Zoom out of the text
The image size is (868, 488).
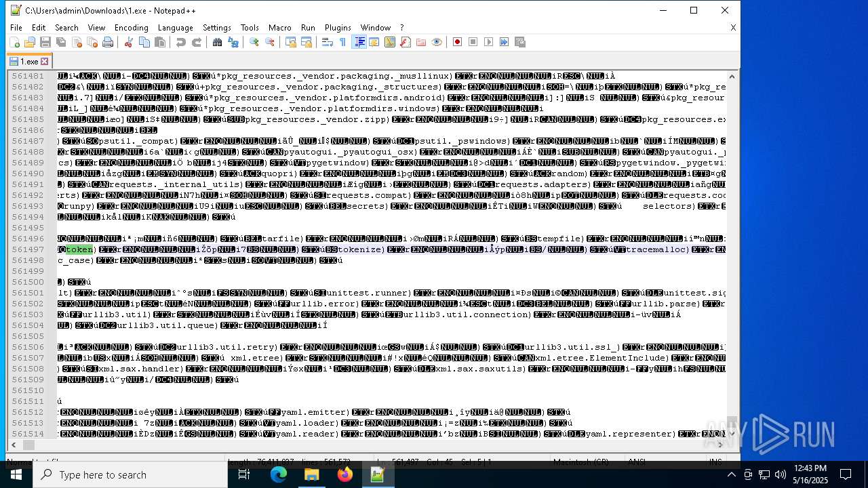click(x=269, y=42)
